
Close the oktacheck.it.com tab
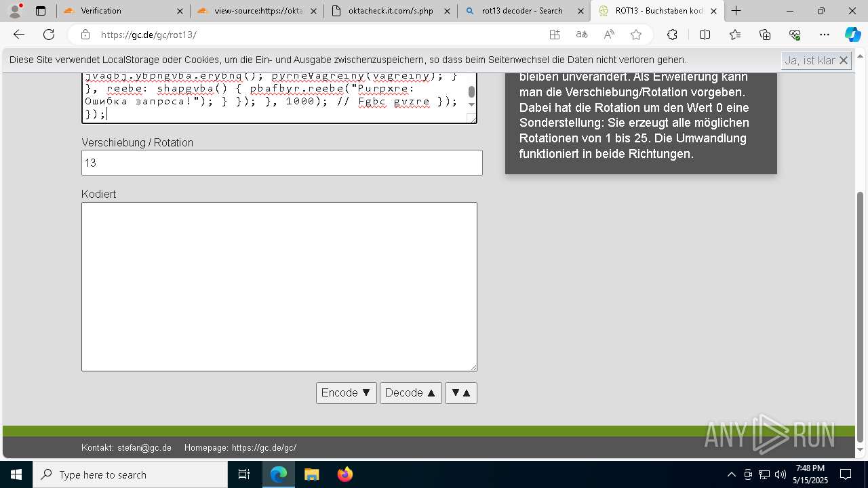447,11
